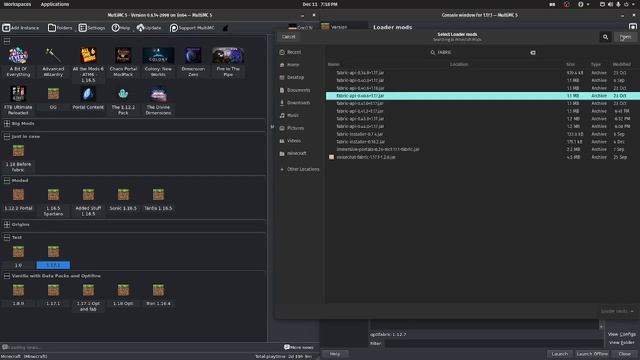Expand the Origins group
This screenshot has width=640, height=360.
[7, 224]
